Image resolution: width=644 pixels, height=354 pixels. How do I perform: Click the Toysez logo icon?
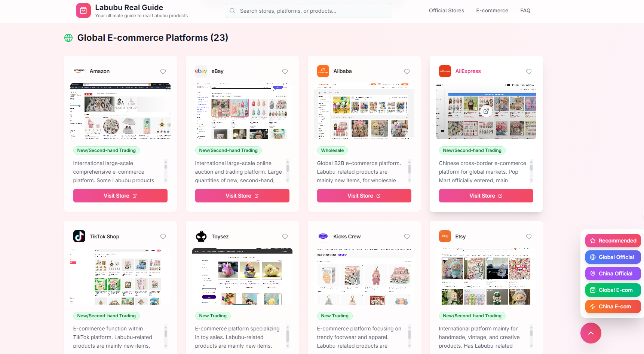click(201, 236)
